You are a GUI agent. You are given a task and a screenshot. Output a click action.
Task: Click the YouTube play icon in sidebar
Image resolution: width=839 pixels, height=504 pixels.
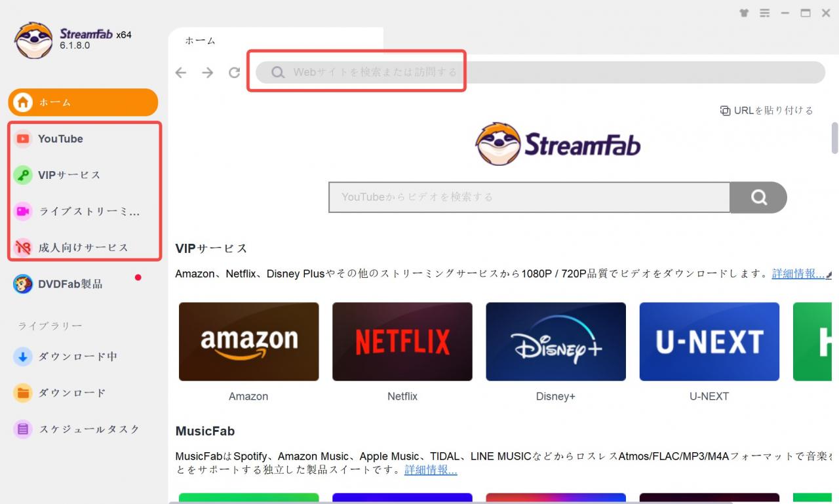click(23, 139)
